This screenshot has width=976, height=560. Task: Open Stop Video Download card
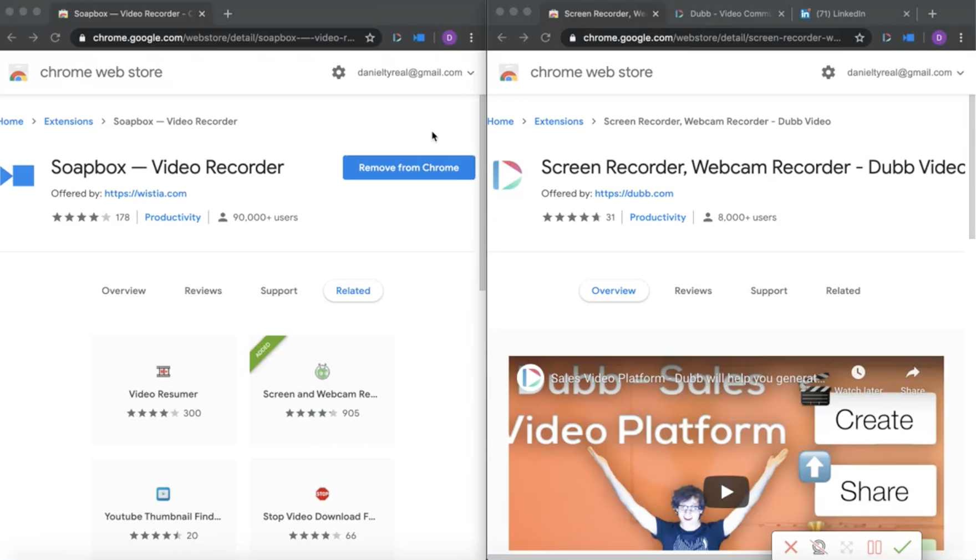pos(322,508)
